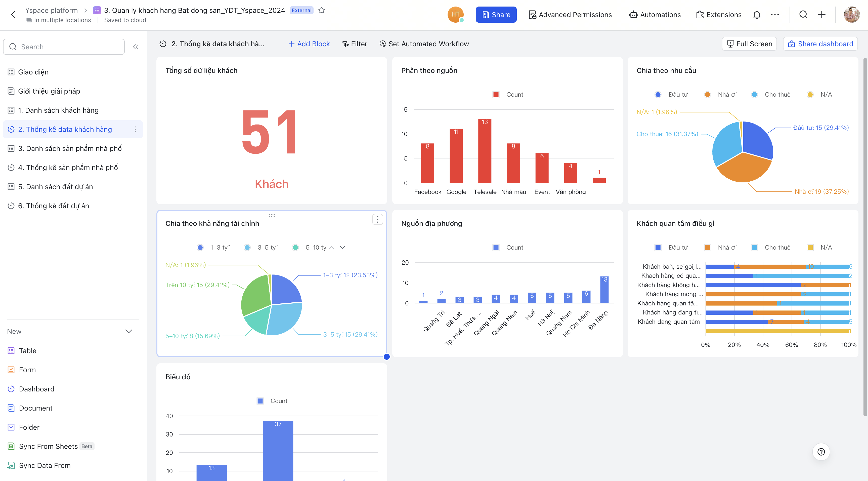
Task: Go to next legend page arrow
Action: point(342,247)
